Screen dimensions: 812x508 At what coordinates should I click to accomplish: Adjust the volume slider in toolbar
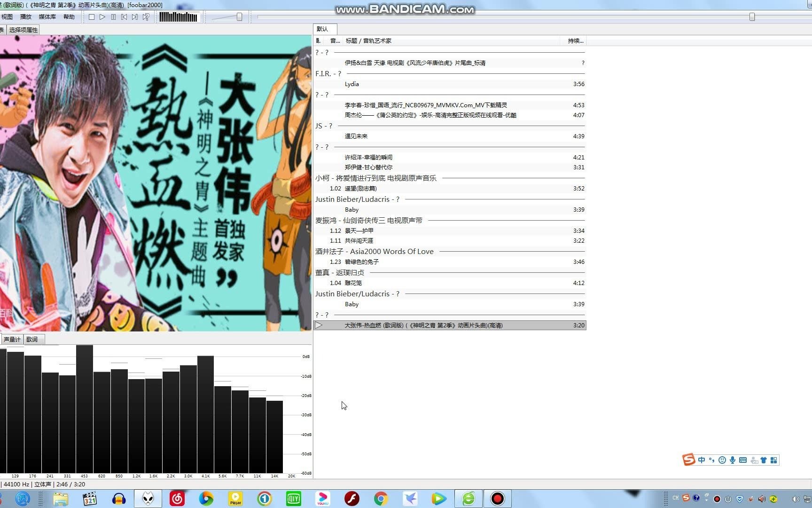239,17
